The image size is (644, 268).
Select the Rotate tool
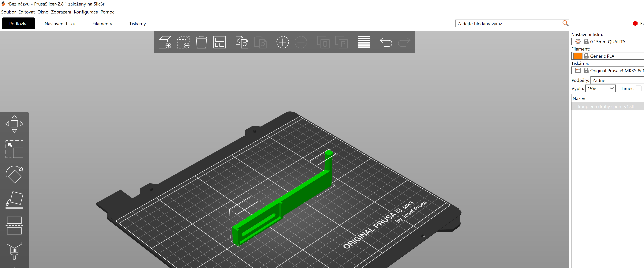[x=14, y=175]
